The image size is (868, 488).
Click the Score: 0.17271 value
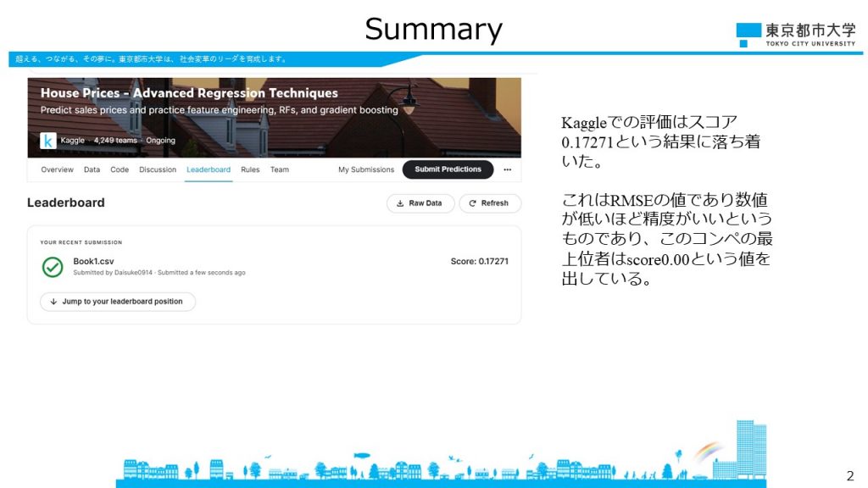coord(480,261)
